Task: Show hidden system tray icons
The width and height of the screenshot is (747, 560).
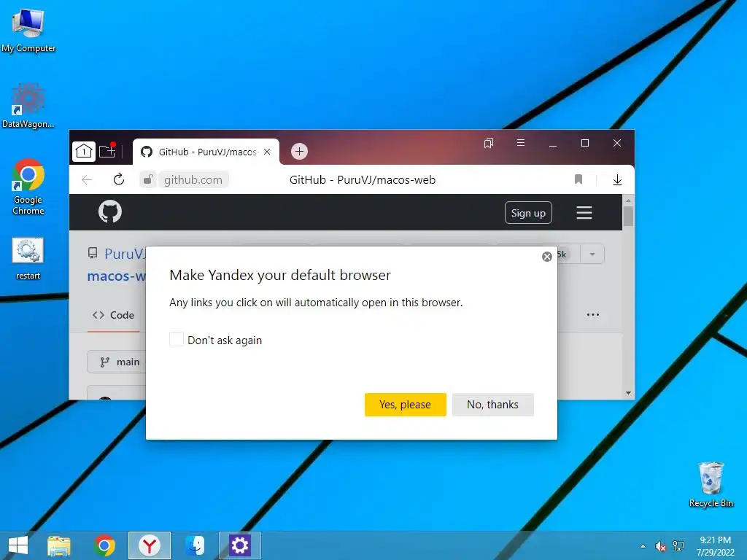Action: click(x=643, y=546)
